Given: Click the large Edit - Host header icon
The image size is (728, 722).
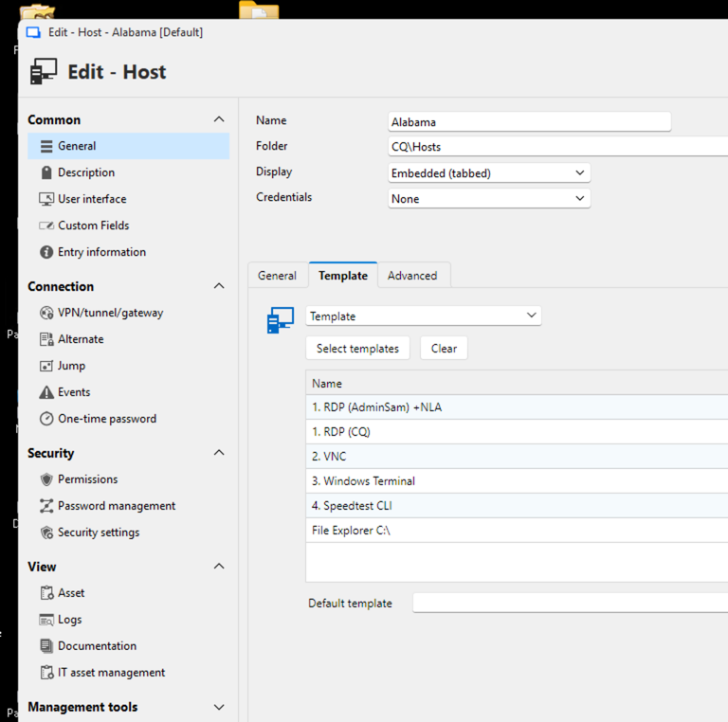Looking at the screenshot, I should point(44,71).
